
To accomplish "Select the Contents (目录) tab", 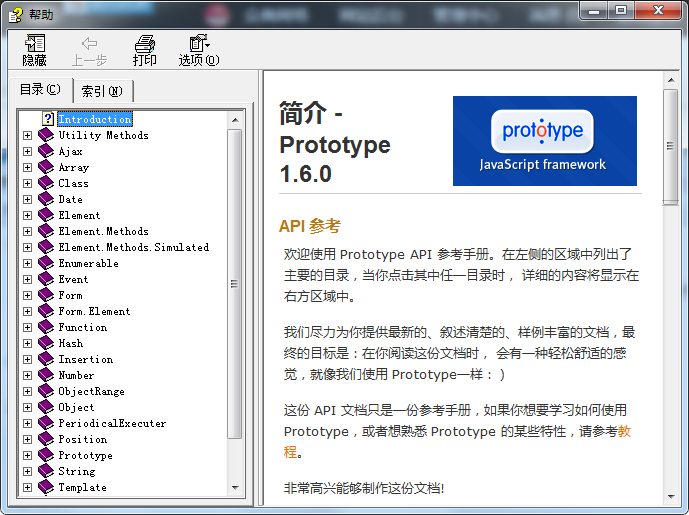I will click(41, 90).
